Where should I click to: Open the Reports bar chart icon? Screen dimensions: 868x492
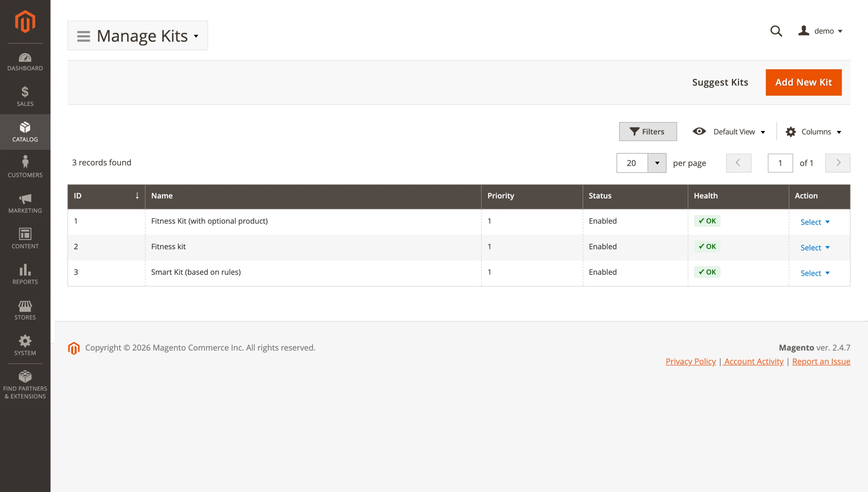[25, 274]
